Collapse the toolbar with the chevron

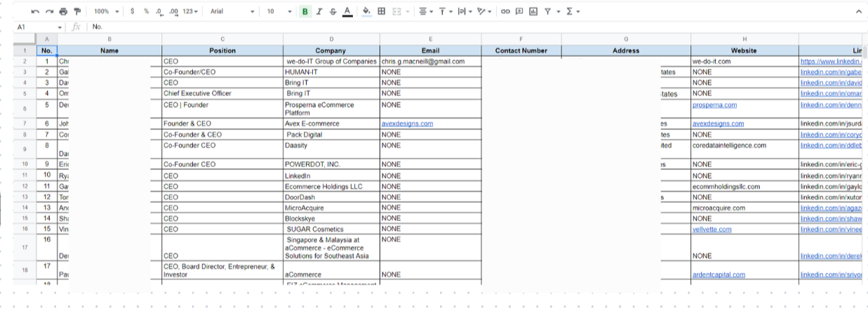coord(858,11)
